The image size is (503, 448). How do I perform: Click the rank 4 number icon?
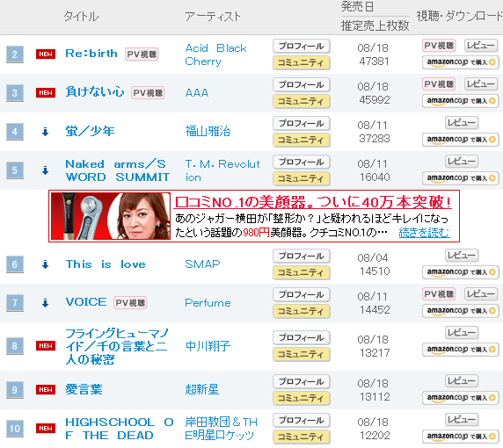[x=15, y=132]
